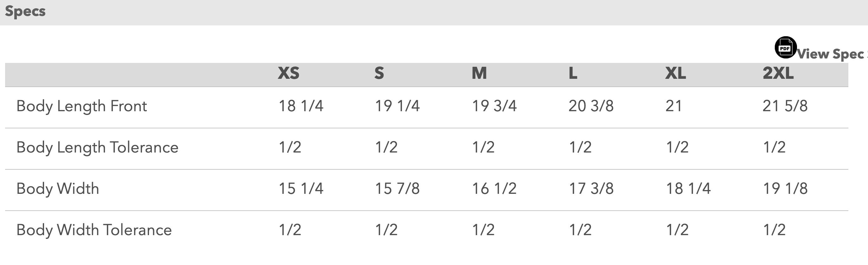Select the L size column header

(x=573, y=73)
